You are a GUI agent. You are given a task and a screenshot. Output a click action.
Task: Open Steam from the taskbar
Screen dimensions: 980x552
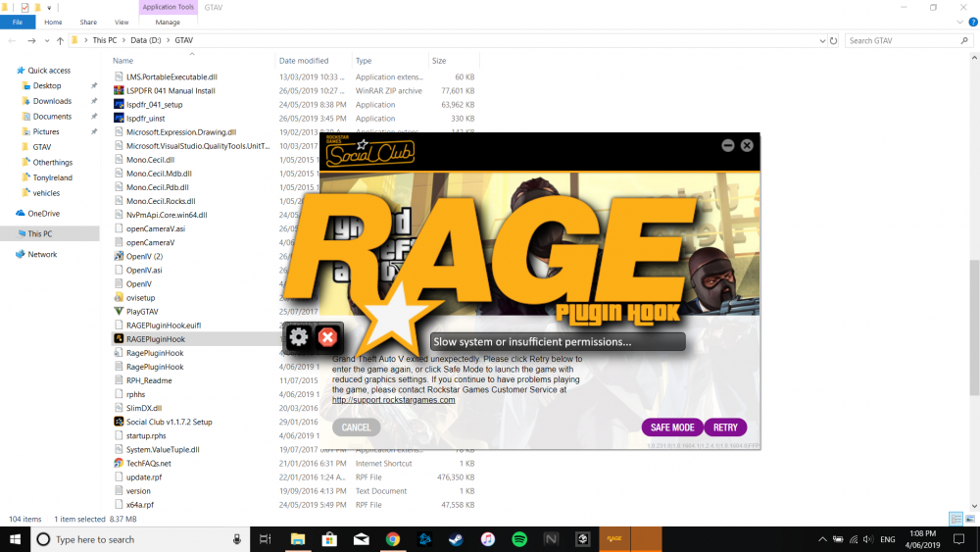(x=457, y=539)
